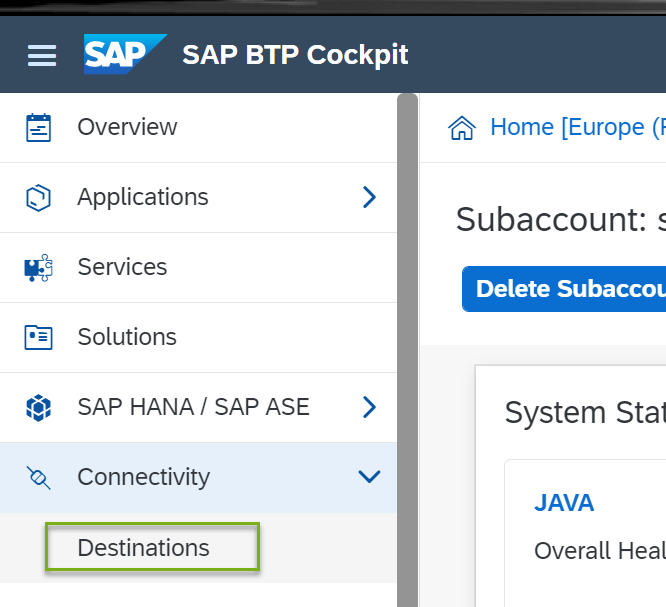Click the Overall Health label
The width and height of the screenshot is (666, 607).
(600, 551)
